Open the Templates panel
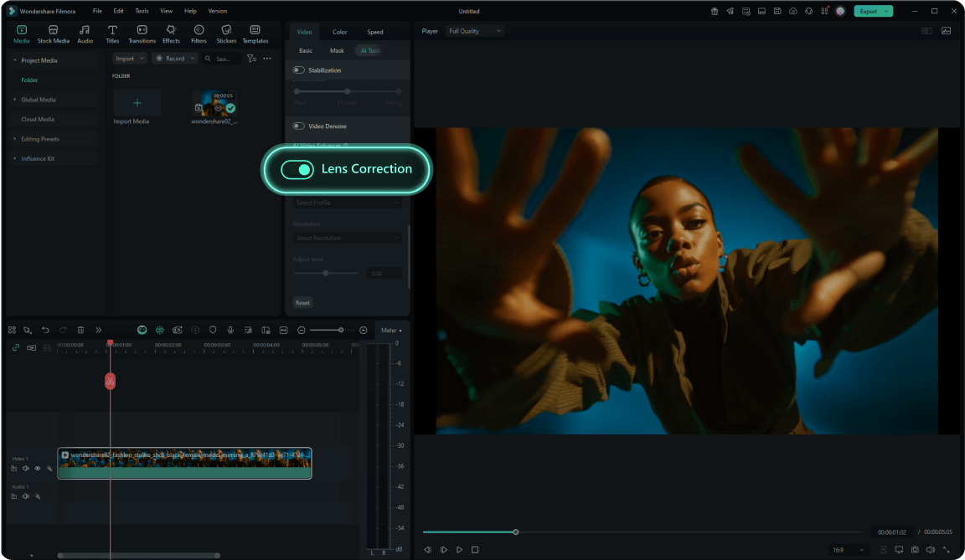965x560 pixels. pos(255,33)
